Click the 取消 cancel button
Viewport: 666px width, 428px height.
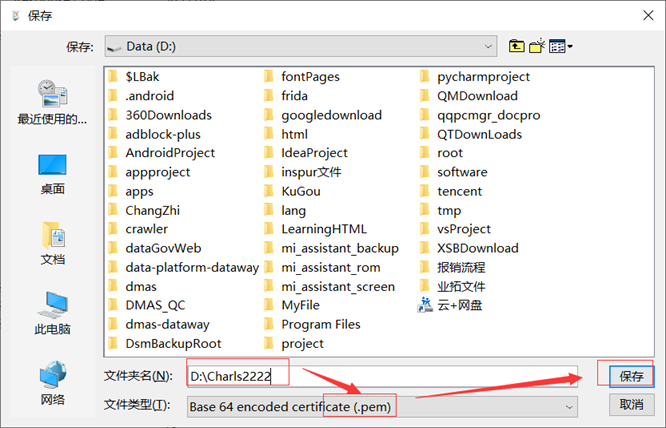coord(631,405)
